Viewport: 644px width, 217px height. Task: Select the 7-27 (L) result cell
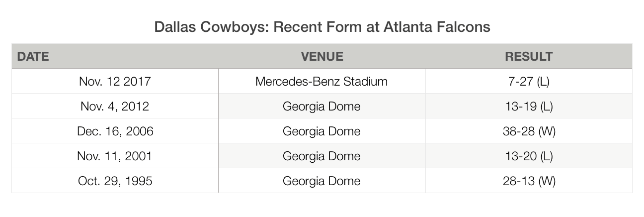tap(529, 81)
